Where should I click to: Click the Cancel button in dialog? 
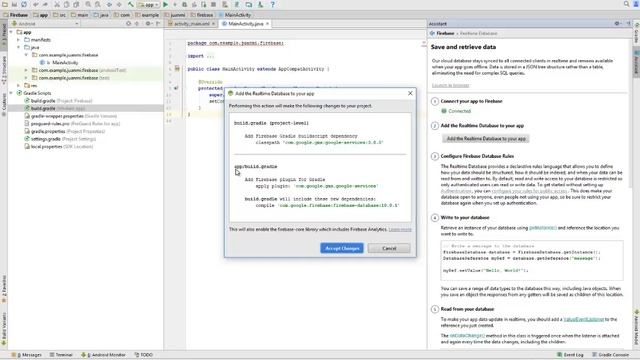pyautogui.click(x=389, y=248)
